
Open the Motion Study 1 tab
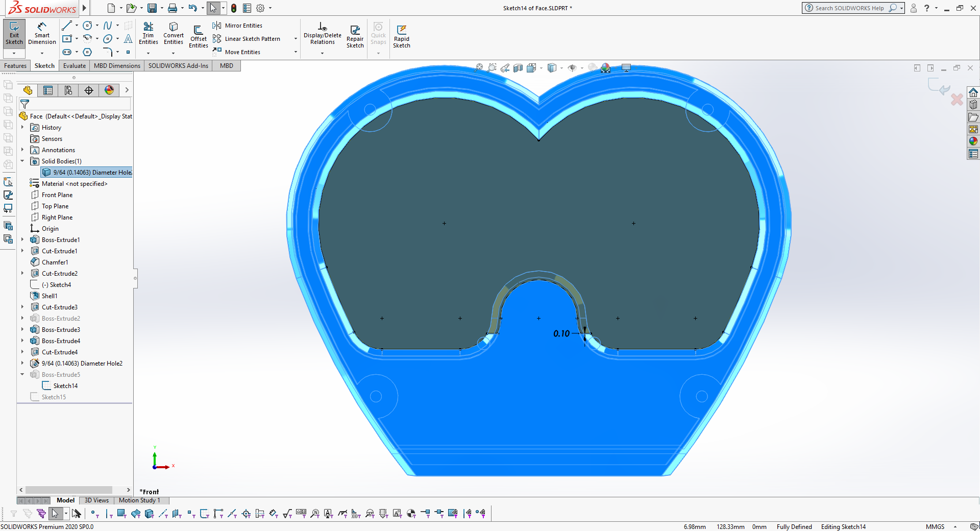point(139,500)
